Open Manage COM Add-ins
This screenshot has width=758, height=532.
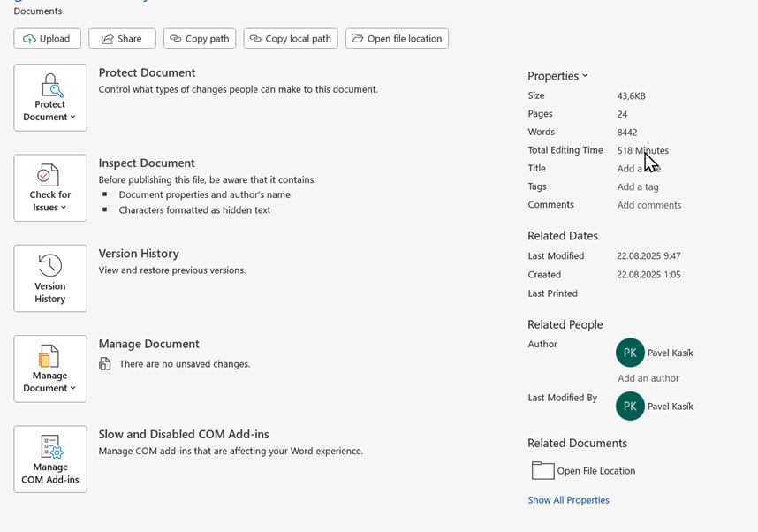(x=50, y=459)
